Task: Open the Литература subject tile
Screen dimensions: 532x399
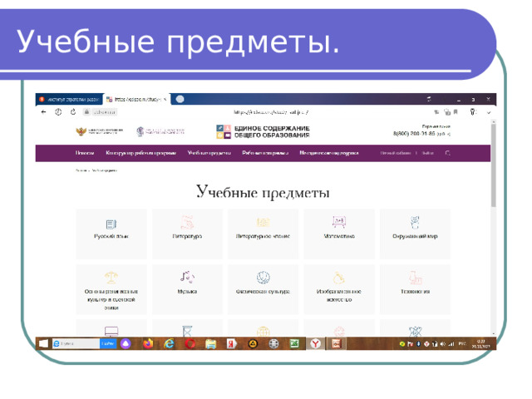Action: [187, 234]
